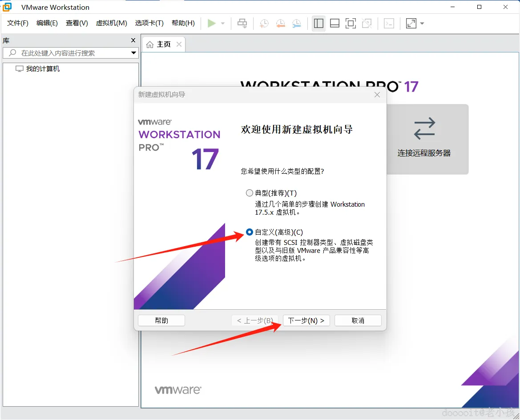
Task: Click the home icon on 主页 tab
Action: point(150,44)
